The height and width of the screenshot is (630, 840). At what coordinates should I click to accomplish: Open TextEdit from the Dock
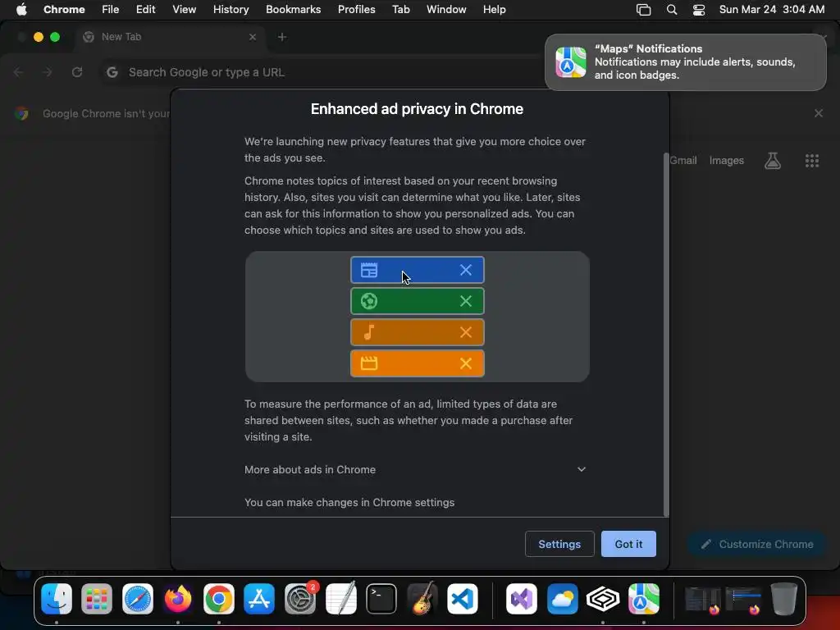click(x=340, y=598)
